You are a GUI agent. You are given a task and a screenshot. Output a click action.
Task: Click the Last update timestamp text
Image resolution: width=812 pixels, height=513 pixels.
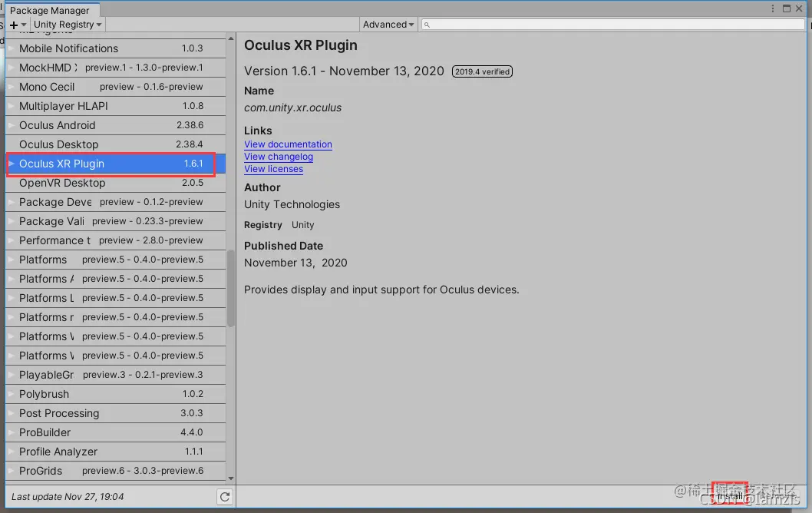pyautogui.click(x=68, y=497)
